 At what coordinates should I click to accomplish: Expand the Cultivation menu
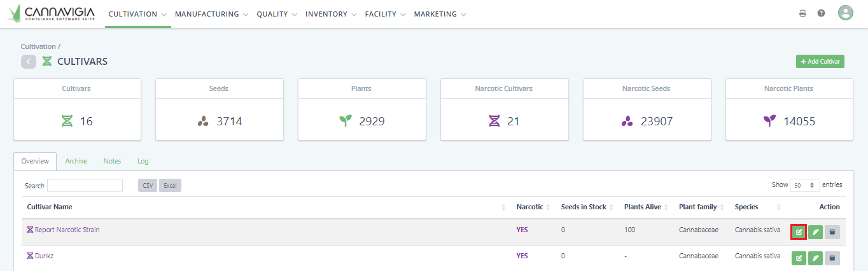coord(137,14)
